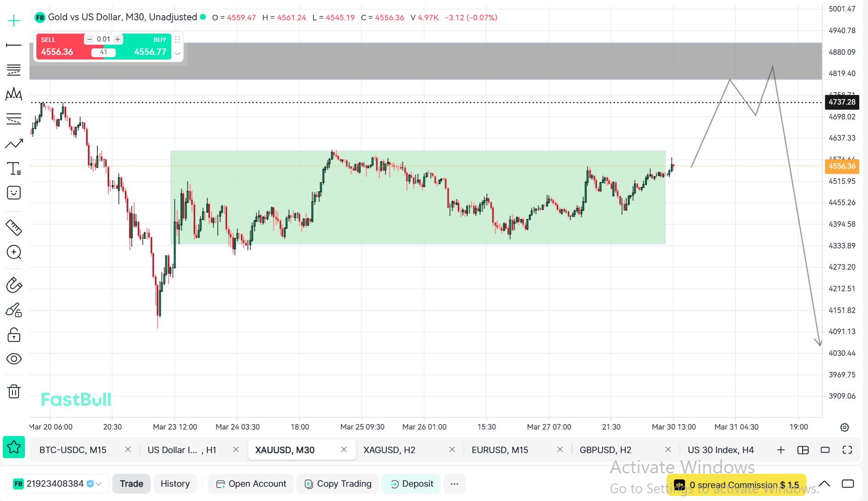Close the BTC-USDC, M15 tab
Image resolution: width=868 pixels, height=501 pixels.
coord(128,449)
